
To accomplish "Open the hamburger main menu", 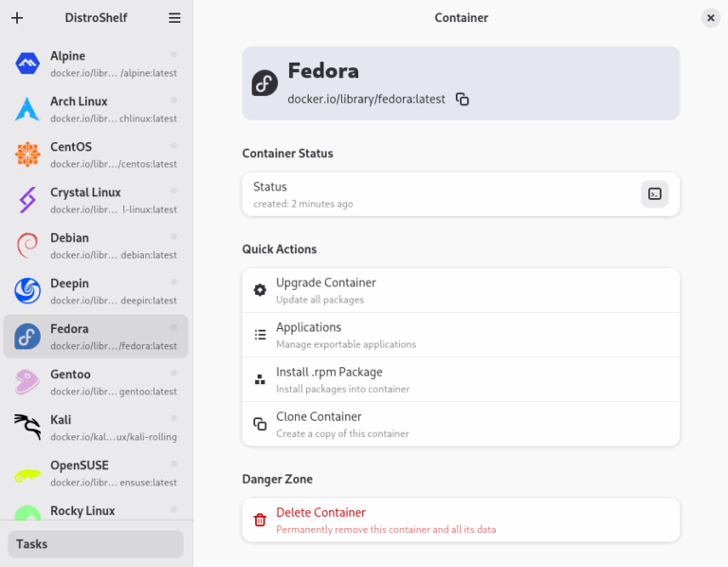I will tap(174, 18).
